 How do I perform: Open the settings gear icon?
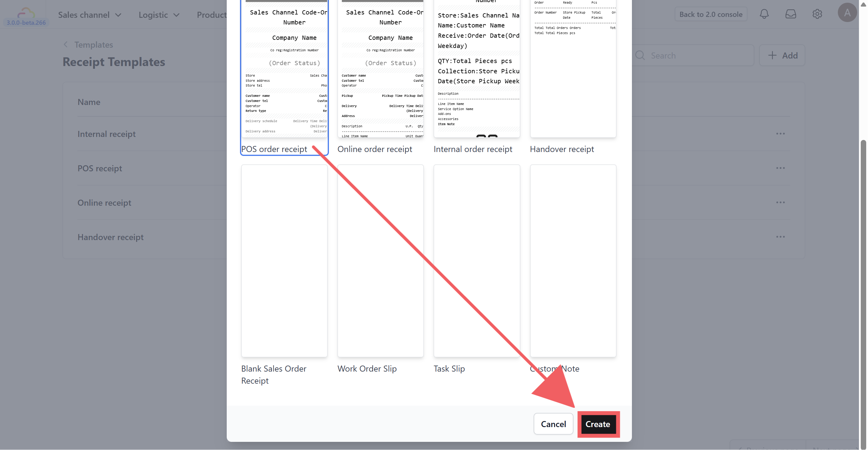tap(817, 14)
